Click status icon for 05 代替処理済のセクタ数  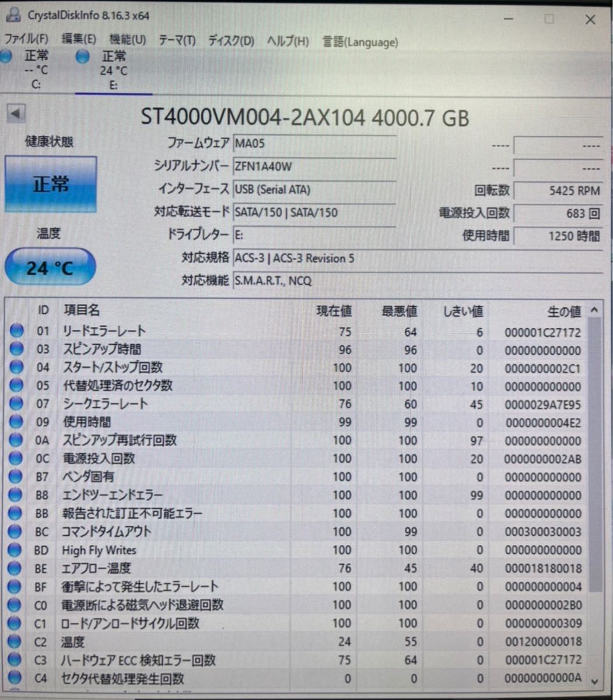click(16, 386)
